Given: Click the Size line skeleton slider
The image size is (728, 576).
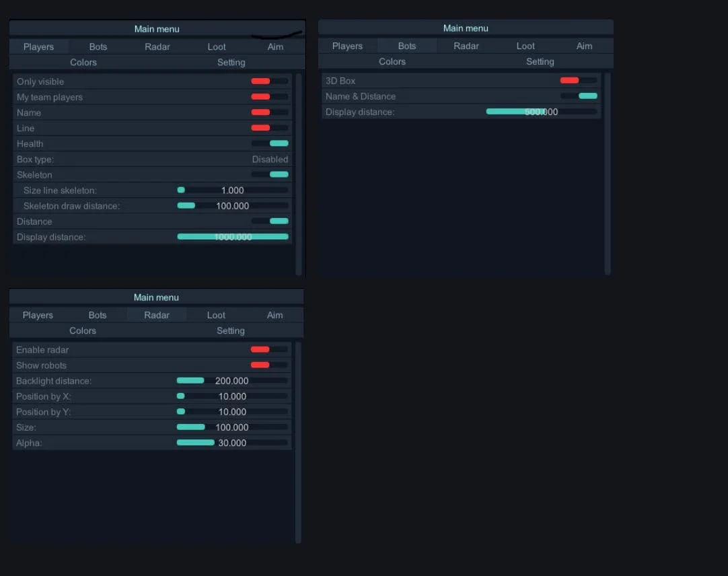Looking at the screenshot, I should 232,190.
